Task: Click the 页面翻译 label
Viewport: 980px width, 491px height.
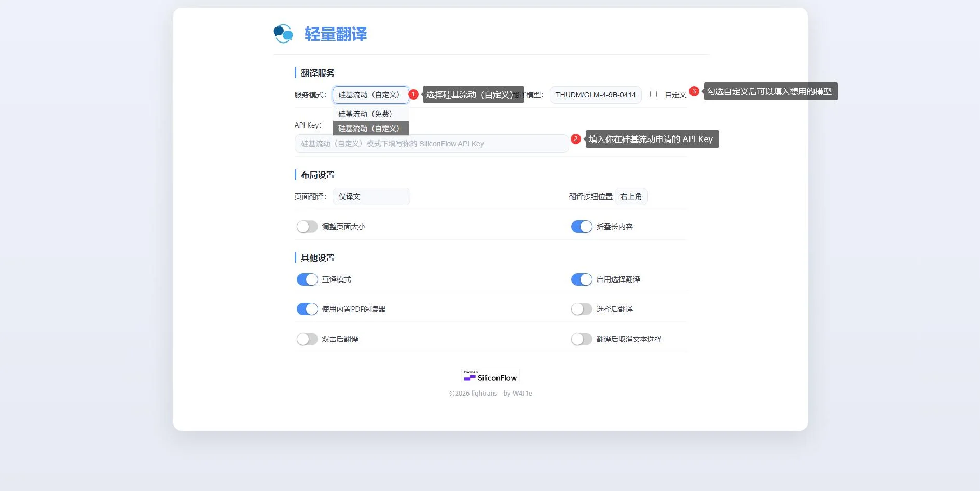Action: 310,197
